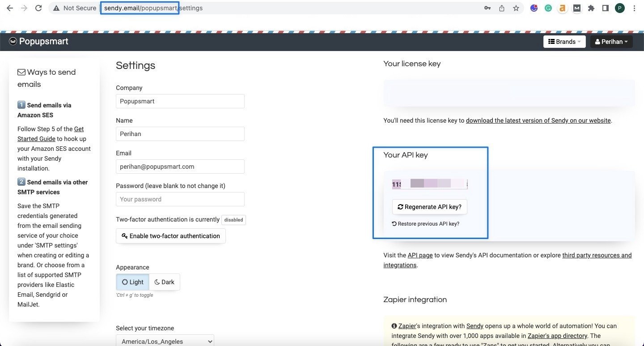The height and width of the screenshot is (346, 644).
Task: Open the America/Los_Angeles timezone selector
Action: 165,341
